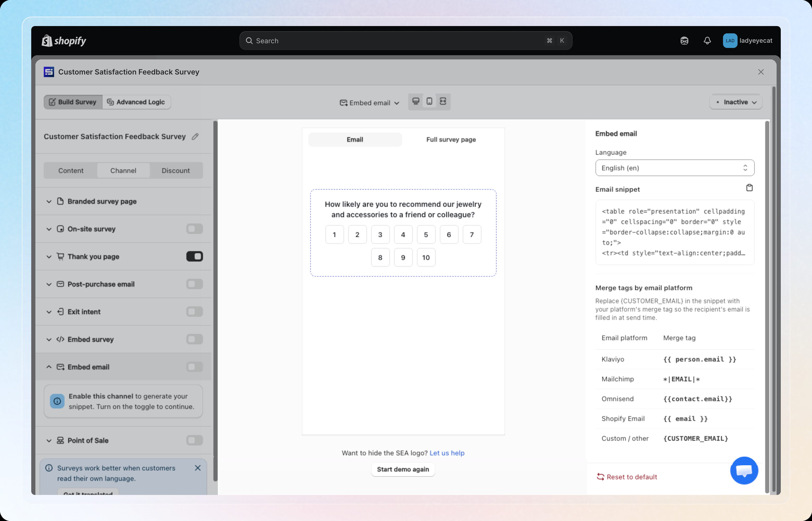Click the On-site survey icon
812x521 pixels.
(60, 229)
